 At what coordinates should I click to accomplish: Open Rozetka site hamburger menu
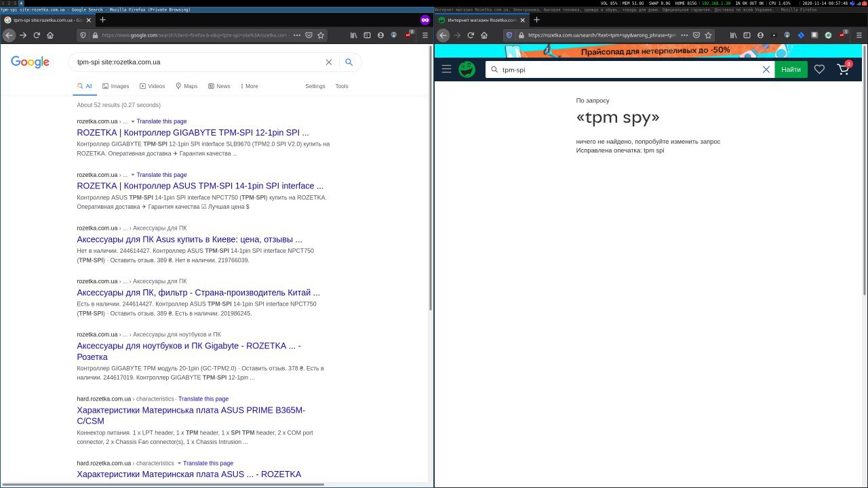click(446, 69)
